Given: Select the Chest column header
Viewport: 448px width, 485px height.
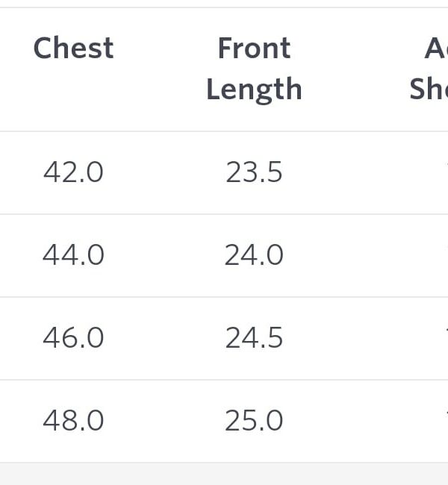Looking at the screenshot, I should [x=73, y=48].
